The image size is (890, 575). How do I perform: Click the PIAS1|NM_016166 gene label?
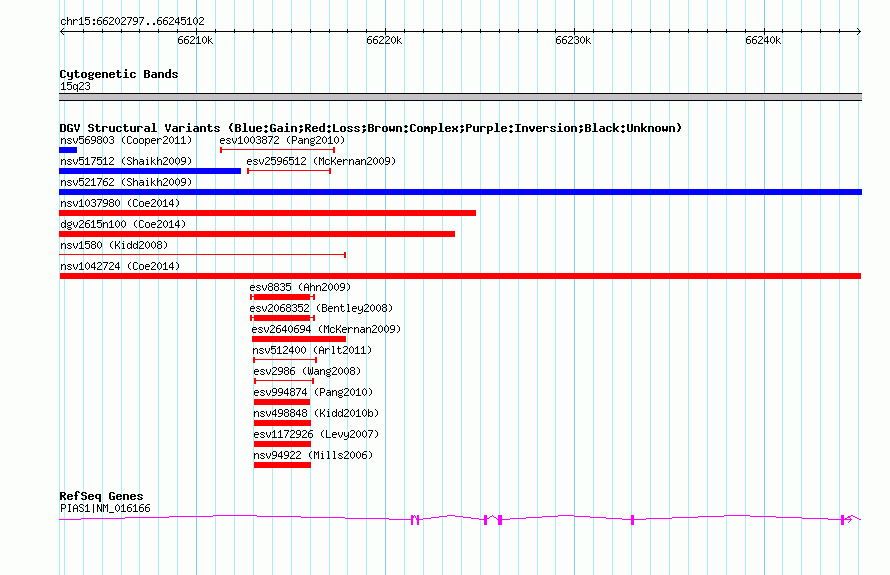(105, 509)
